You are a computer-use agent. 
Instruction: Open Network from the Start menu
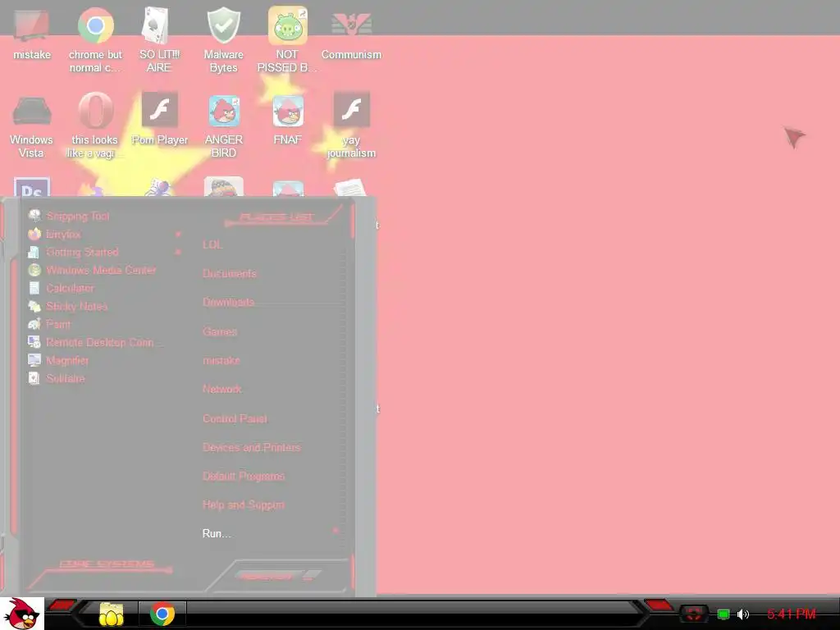click(221, 389)
